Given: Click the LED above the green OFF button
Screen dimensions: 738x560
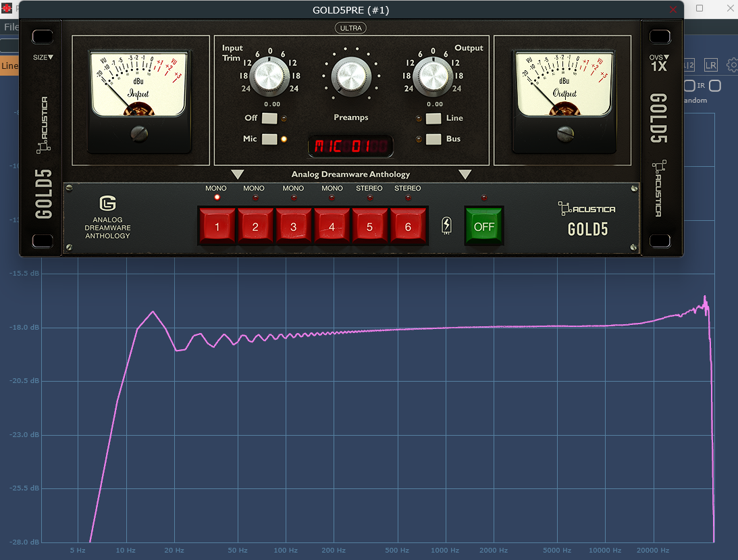Looking at the screenshot, I should pyautogui.click(x=484, y=198).
